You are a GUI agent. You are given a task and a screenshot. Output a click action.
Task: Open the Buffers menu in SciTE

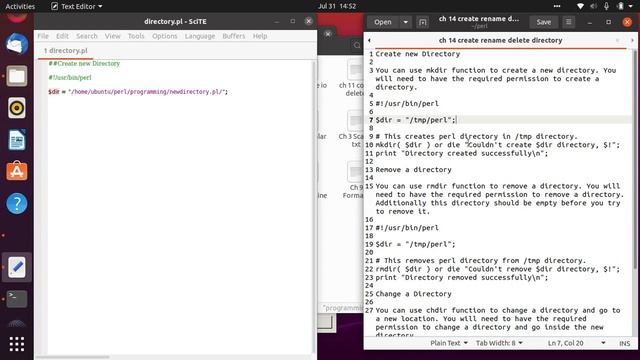pos(233,36)
